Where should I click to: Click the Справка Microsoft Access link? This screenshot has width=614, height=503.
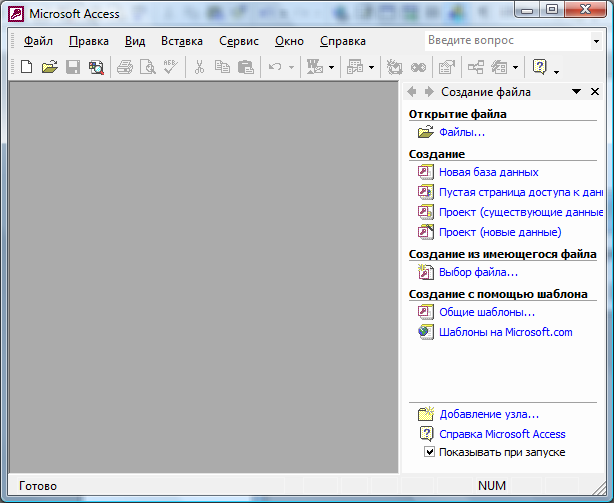[x=502, y=434]
